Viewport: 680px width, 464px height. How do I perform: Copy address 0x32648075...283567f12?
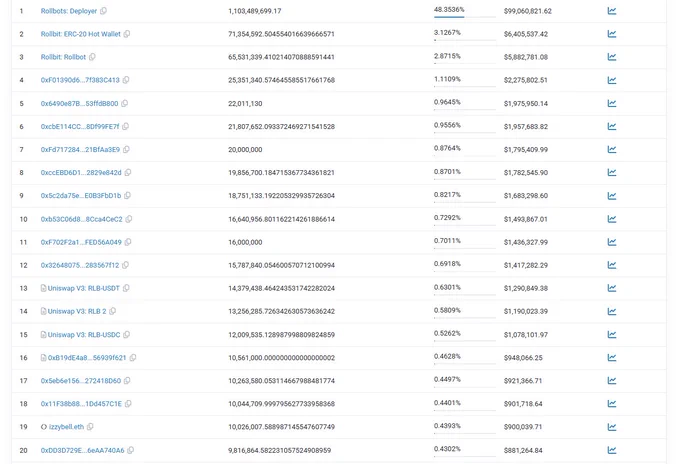point(125,265)
